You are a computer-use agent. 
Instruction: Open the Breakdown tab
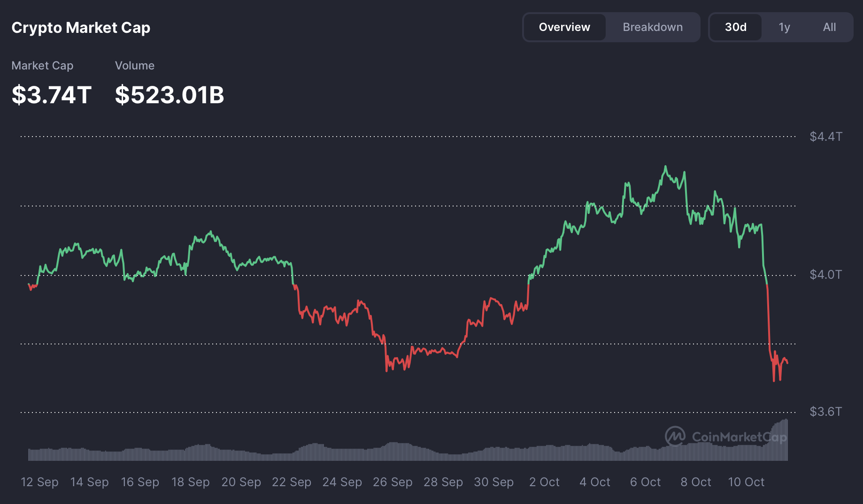point(652,27)
